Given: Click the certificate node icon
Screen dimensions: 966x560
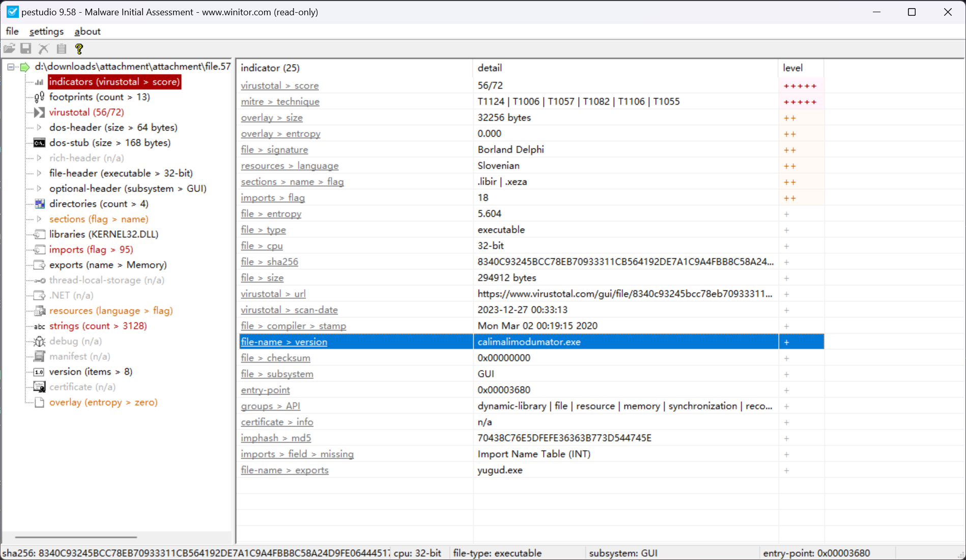Looking at the screenshot, I should point(39,387).
